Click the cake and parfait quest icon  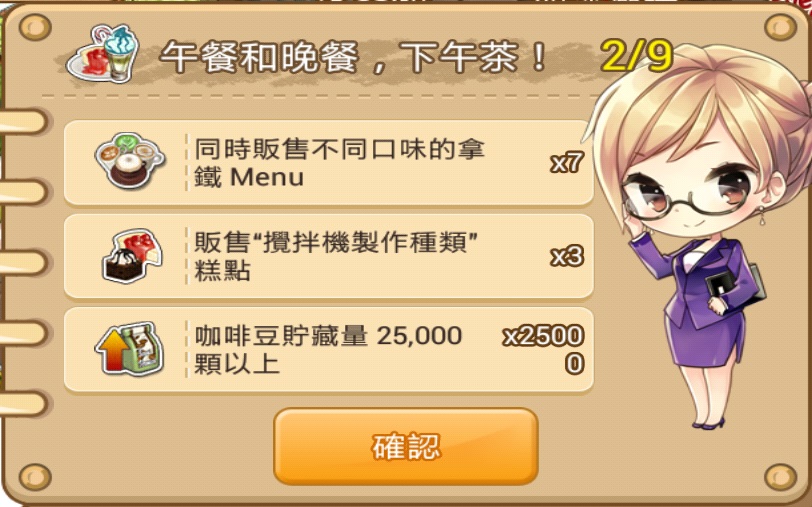[103, 54]
